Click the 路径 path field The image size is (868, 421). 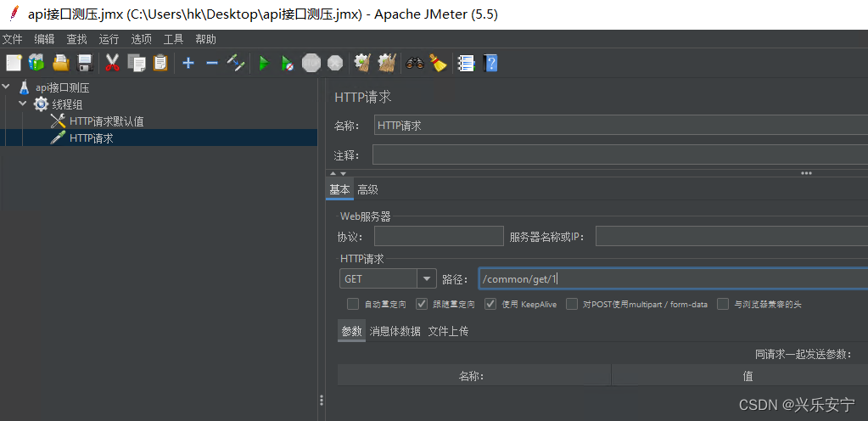coord(673,278)
